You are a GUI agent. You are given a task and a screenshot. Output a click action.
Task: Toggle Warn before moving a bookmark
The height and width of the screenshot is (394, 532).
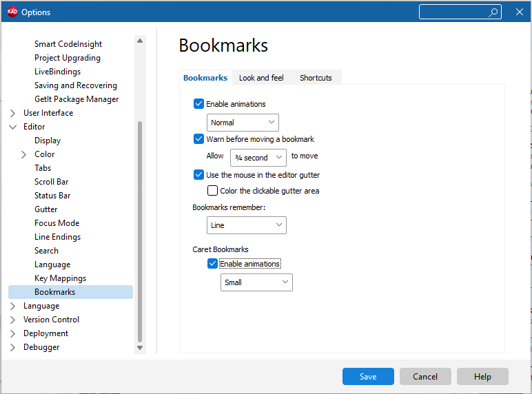[x=198, y=139]
